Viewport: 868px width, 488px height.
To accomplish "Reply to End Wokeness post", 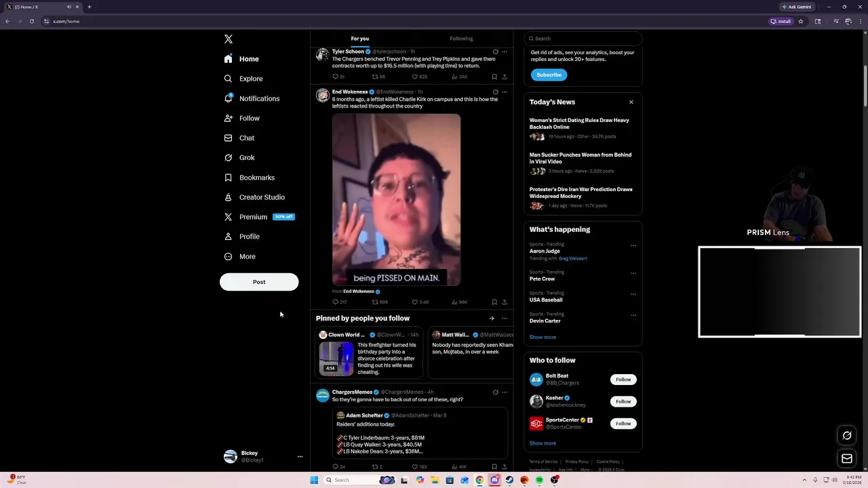I will tap(339, 302).
